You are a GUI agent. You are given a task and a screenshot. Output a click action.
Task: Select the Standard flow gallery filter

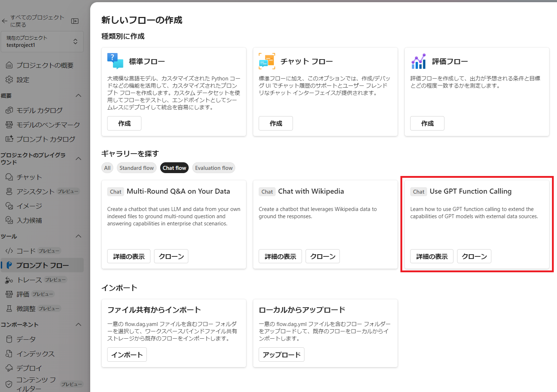(137, 168)
